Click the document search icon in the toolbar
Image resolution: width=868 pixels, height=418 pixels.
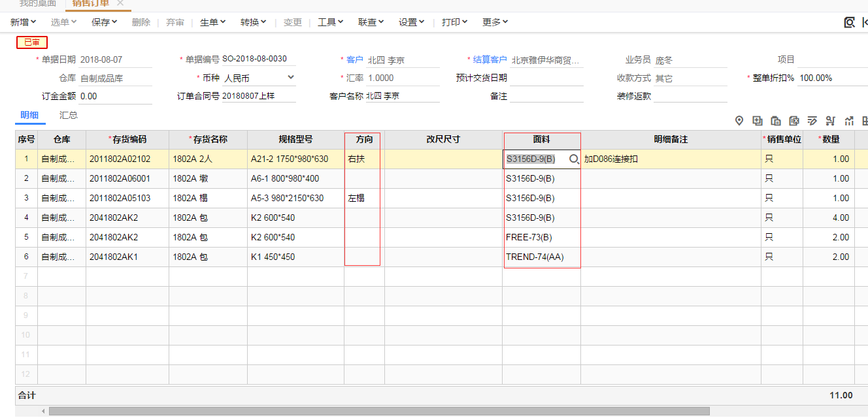849,22
